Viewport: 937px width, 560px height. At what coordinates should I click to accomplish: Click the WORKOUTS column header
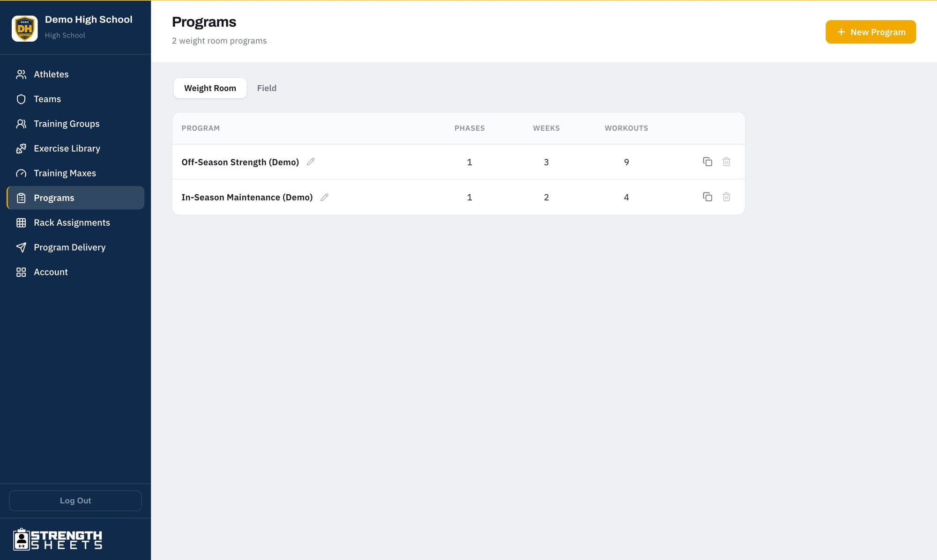pyautogui.click(x=626, y=128)
